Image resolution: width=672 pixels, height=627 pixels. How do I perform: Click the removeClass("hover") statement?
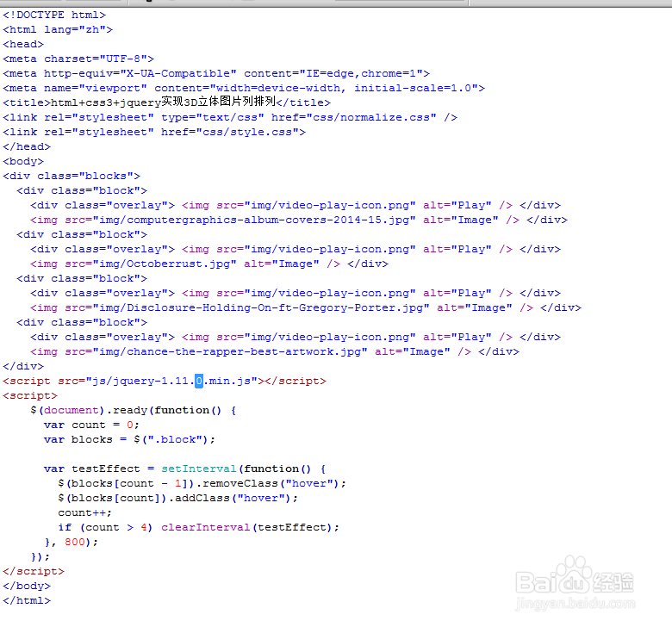click(x=202, y=483)
